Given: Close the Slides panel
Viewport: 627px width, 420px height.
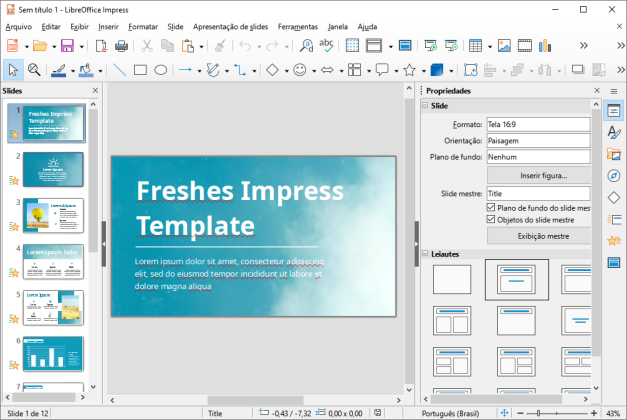Looking at the screenshot, I should pos(95,91).
